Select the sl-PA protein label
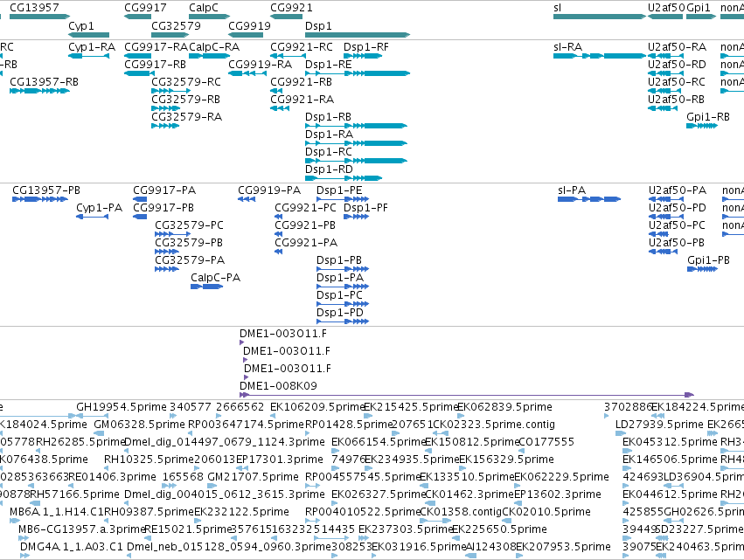This screenshot has height=560, width=744. pos(572,190)
